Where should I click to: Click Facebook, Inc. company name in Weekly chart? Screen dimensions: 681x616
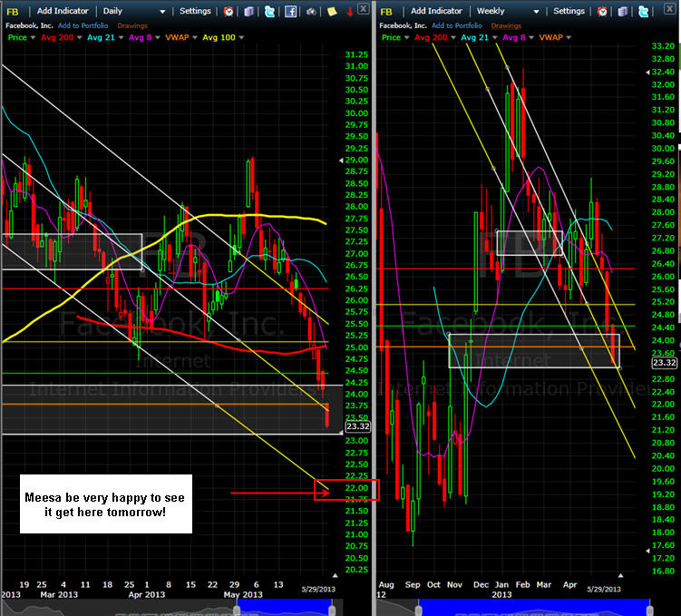[x=403, y=25]
